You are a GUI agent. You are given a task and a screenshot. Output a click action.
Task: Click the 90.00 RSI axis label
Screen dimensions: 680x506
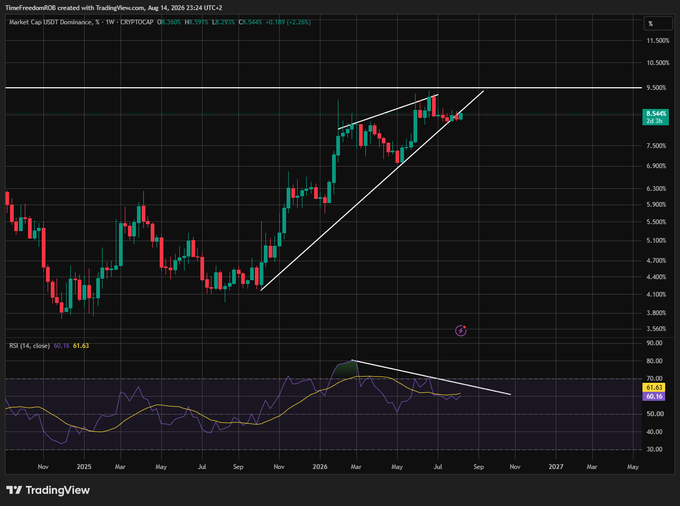654,343
